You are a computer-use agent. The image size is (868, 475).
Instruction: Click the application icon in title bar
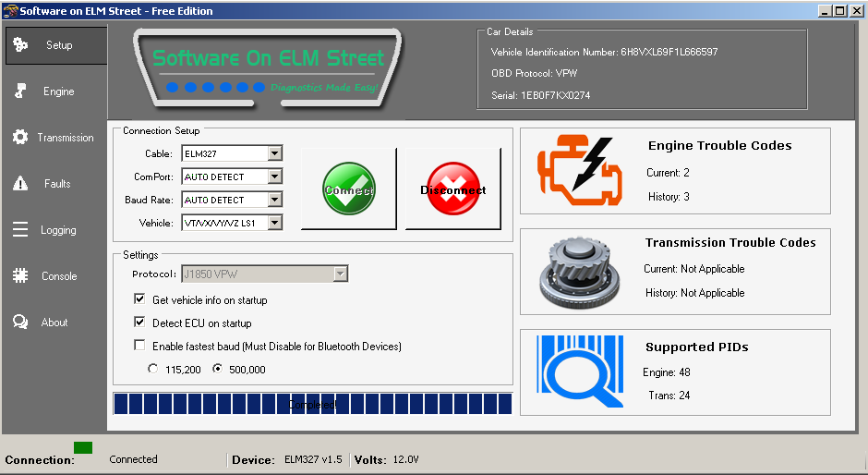click(x=10, y=10)
